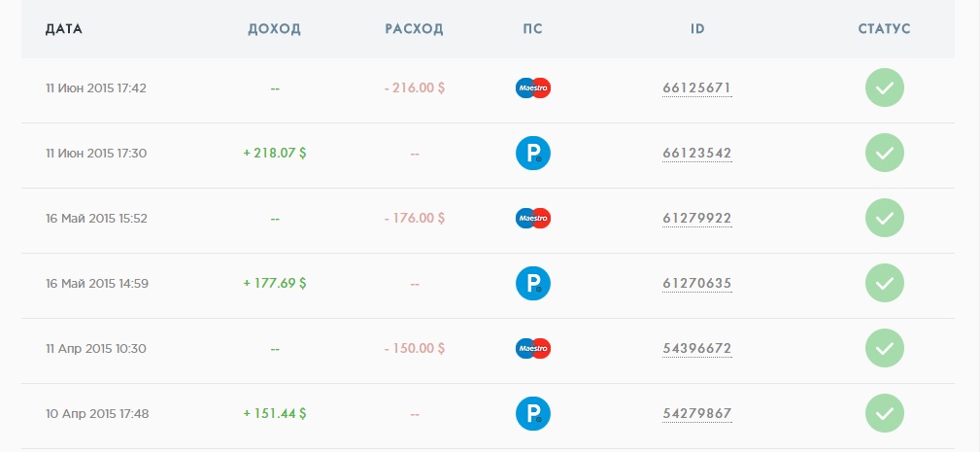Screen dimensions: 980x452
Task: Click status checkmark for ID 61279922
Action: point(885,218)
